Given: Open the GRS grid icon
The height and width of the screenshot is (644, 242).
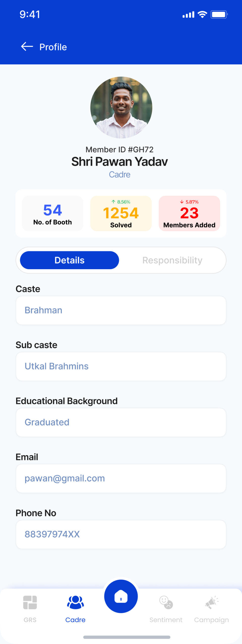Looking at the screenshot, I should coord(30,602).
